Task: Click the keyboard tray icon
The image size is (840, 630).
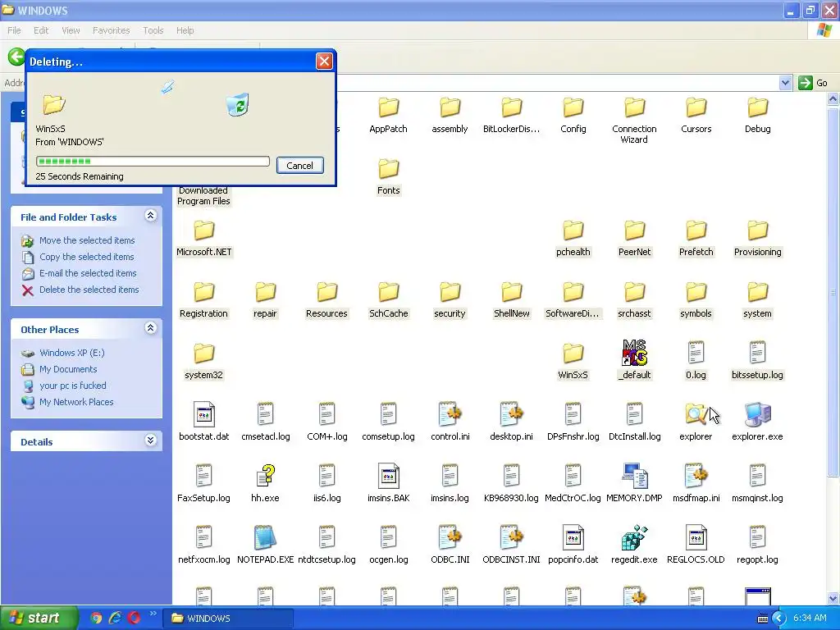Action: (x=763, y=619)
